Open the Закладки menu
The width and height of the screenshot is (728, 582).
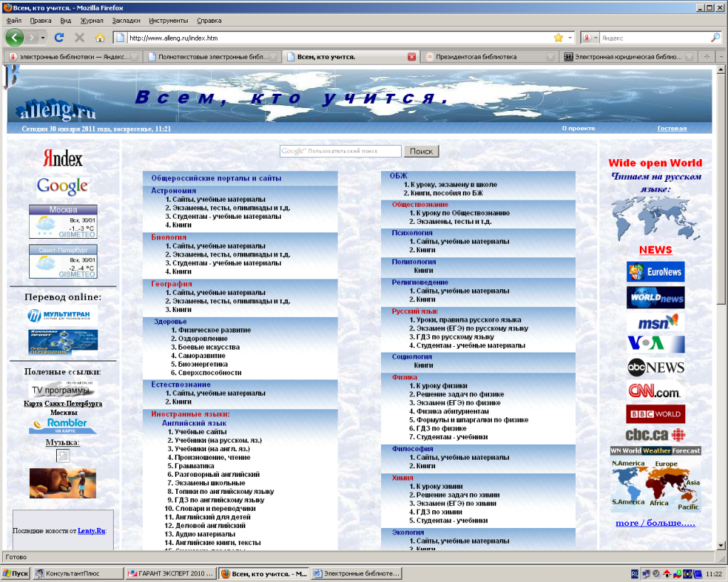point(126,21)
